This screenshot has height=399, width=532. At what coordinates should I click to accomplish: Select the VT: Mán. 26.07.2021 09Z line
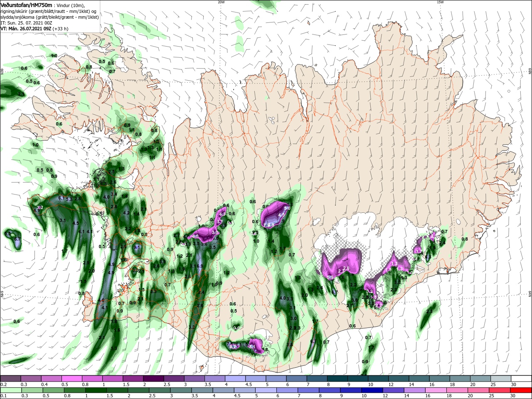[x=34, y=29]
